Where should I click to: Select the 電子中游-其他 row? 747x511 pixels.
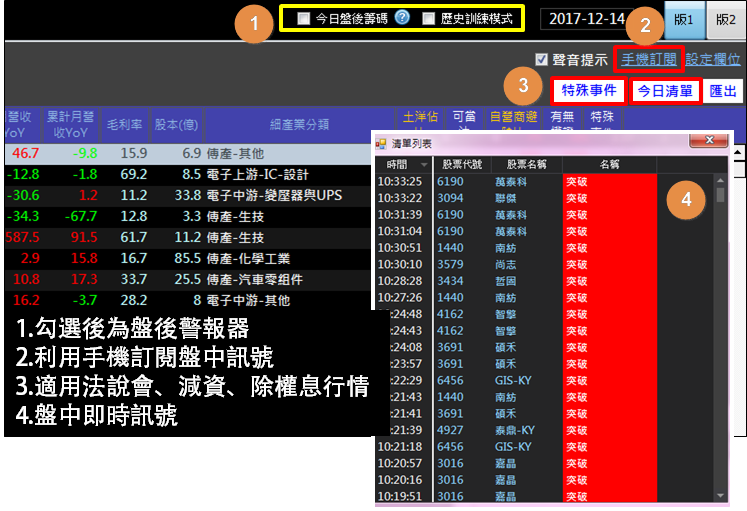coord(188,300)
